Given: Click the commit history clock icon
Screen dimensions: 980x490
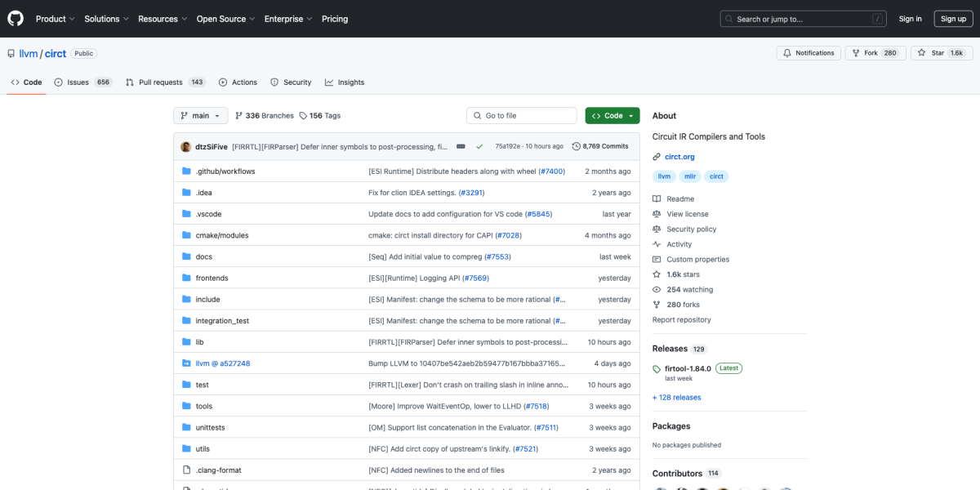Looking at the screenshot, I should [x=577, y=146].
